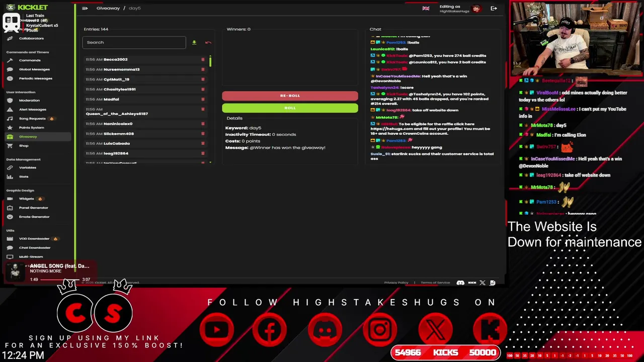Open Alert Messages
644x362 pixels.
tap(32, 110)
